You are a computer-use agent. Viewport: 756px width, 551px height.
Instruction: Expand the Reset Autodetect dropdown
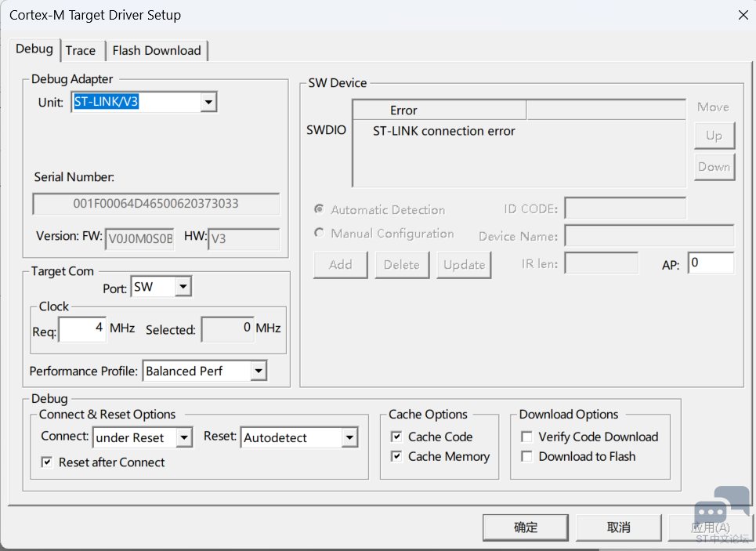(349, 437)
